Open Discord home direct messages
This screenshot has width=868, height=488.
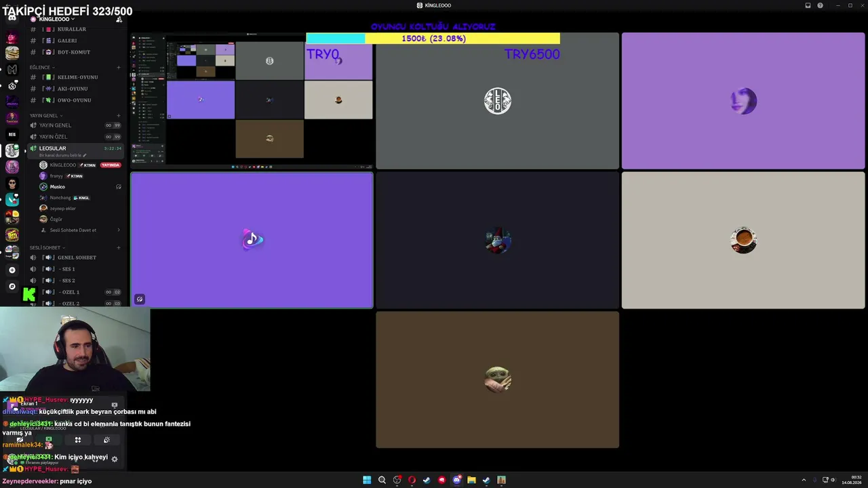coord(12,18)
